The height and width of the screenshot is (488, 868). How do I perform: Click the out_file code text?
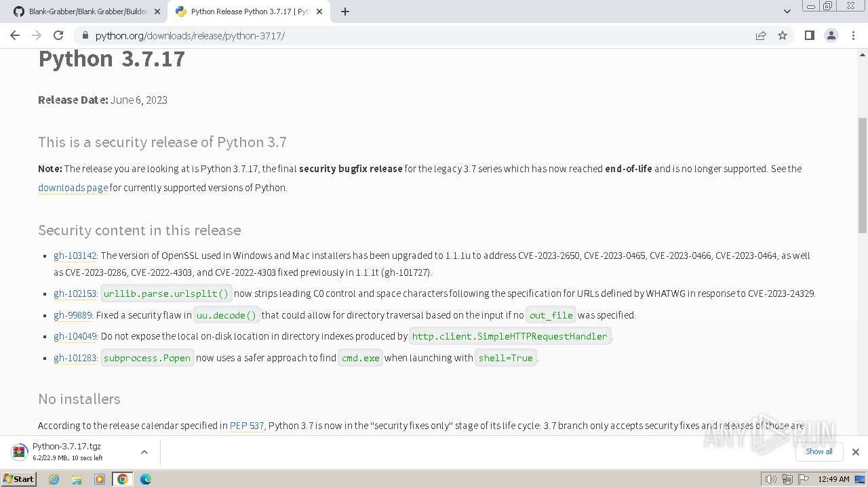(x=551, y=315)
